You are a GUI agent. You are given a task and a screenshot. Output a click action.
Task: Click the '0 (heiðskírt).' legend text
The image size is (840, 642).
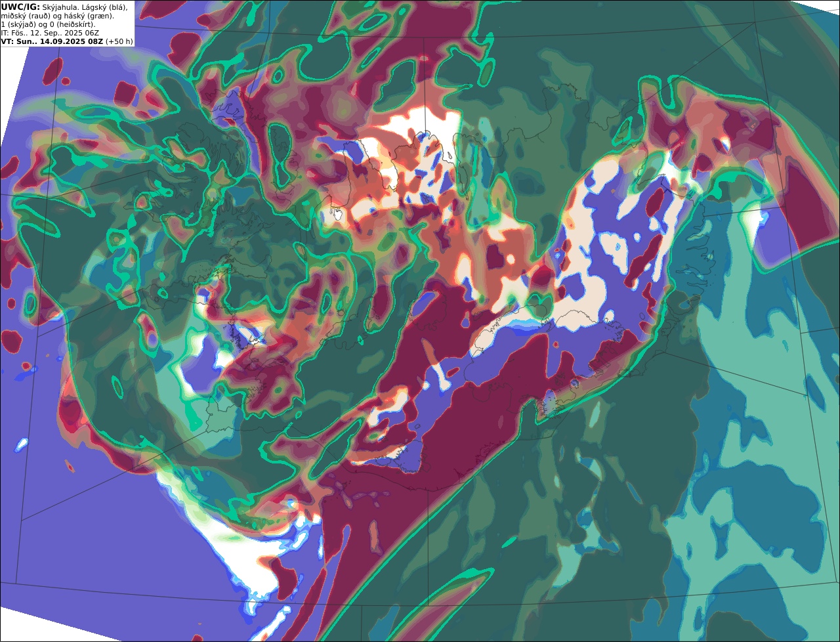pyautogui.click(x=73, y=25)
